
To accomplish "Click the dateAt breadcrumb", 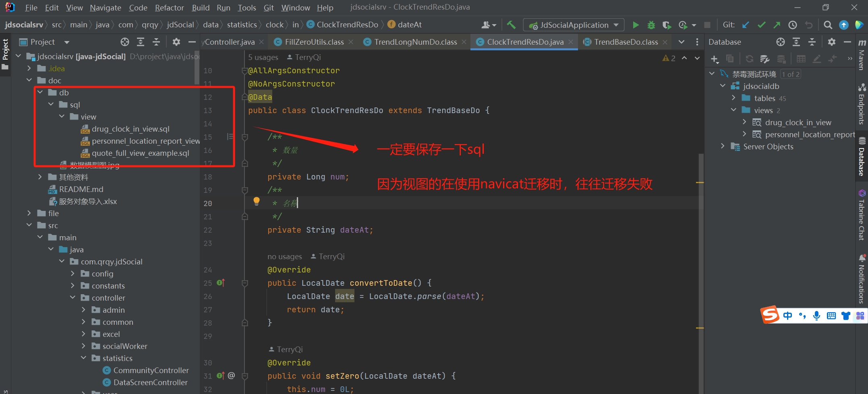I will (x=410, y=25).
